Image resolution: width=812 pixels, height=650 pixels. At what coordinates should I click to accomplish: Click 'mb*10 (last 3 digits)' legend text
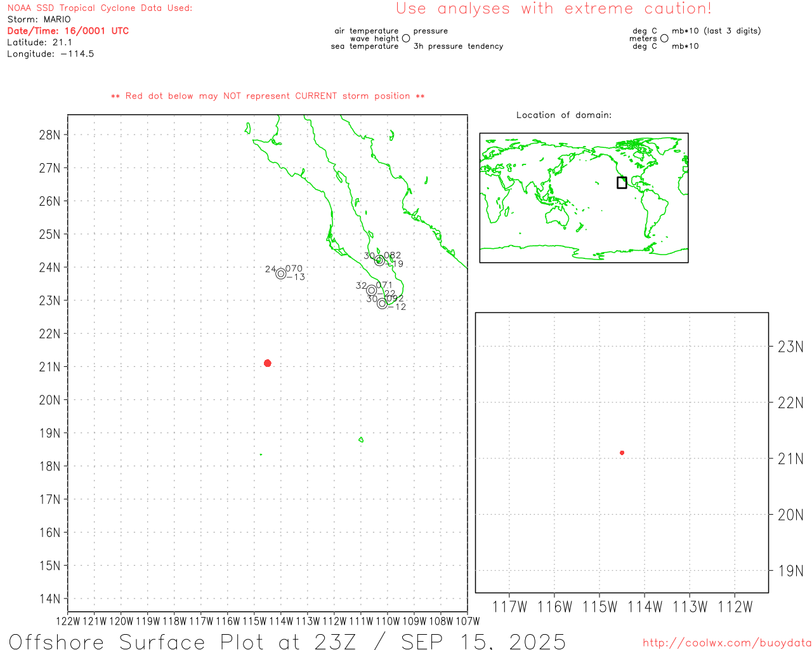(x=716, y=30)
